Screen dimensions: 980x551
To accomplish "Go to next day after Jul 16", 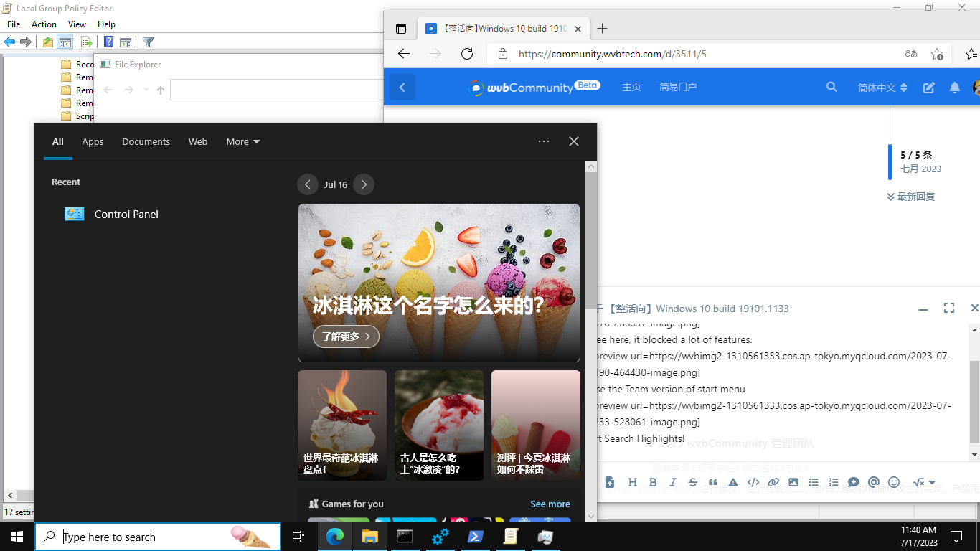I will [x=364, y=184].
